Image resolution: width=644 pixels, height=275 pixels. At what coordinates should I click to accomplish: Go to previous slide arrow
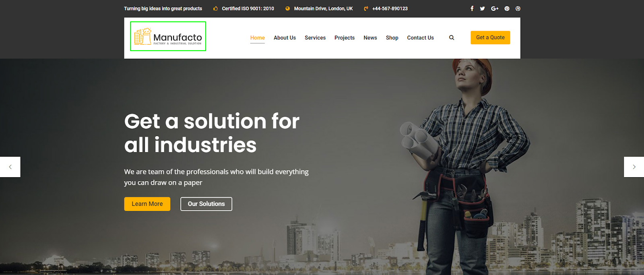click(10, 167)
